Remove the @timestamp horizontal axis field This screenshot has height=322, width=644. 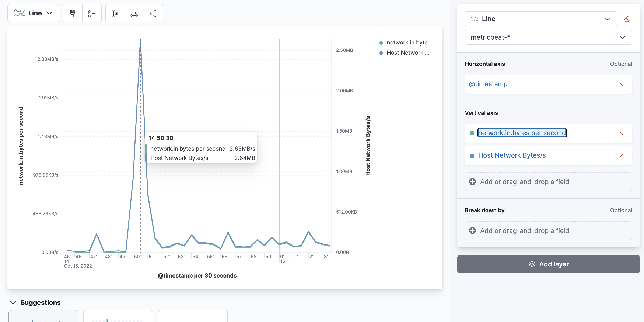pyautogui.click(x=621, y=84)
